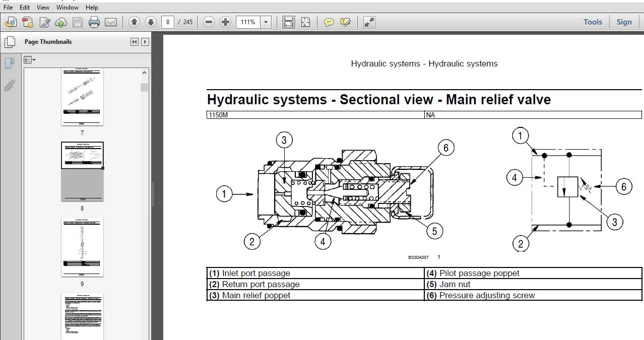Open the Sign pane
Image resolution: width=644 pixels, height=340 pixels.
(624, 22)
